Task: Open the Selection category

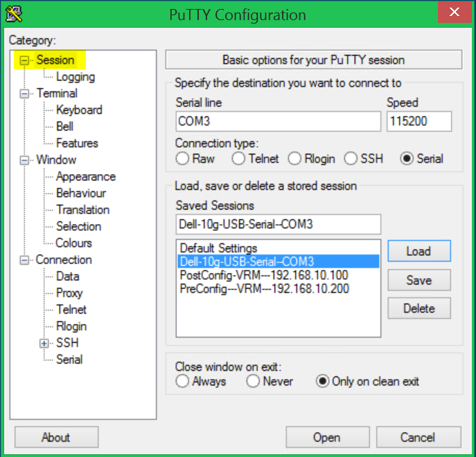Action: click(78, 226)
